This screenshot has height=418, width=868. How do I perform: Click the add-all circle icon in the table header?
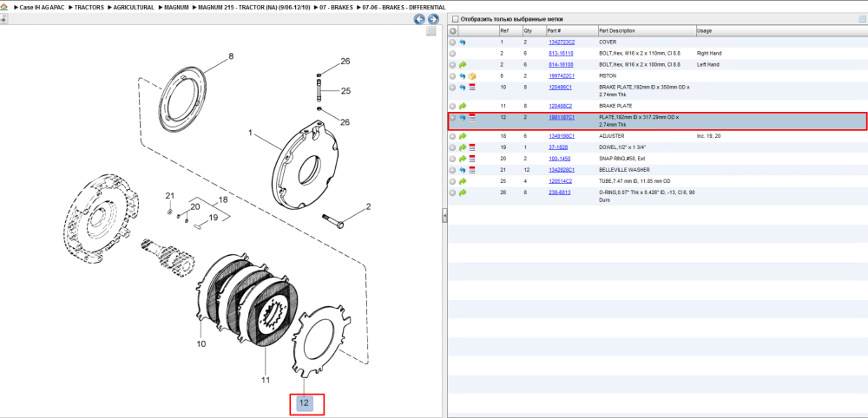click(452, 31)
